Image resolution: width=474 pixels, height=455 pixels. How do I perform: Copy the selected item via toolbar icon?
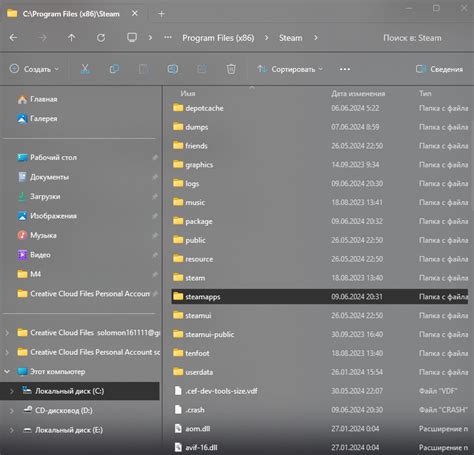[114, 69]
